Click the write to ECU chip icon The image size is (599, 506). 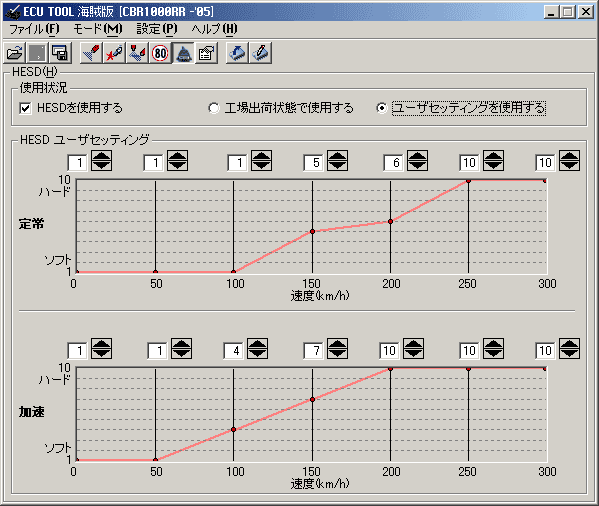click(260, 53)
